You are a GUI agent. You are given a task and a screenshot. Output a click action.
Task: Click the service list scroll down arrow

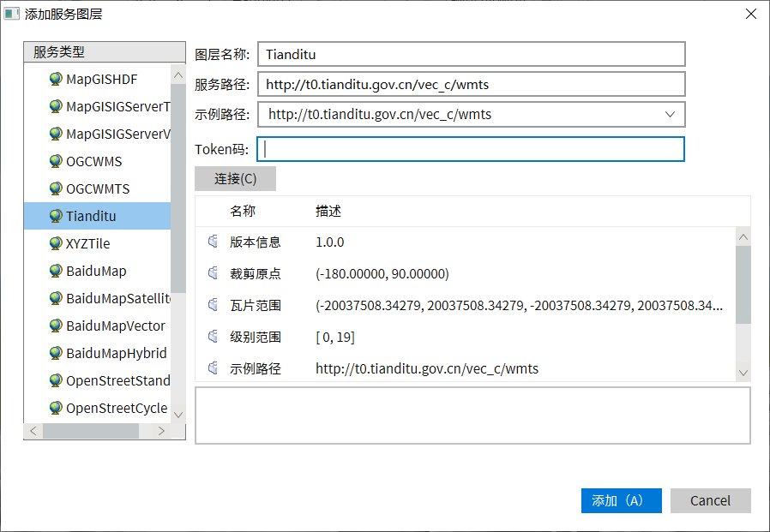tap(178, 415)
